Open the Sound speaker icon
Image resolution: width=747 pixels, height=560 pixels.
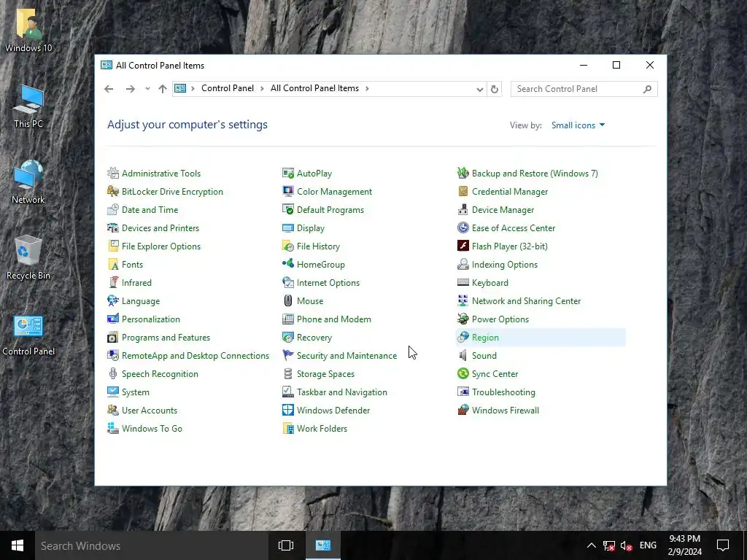coord(463,356)
